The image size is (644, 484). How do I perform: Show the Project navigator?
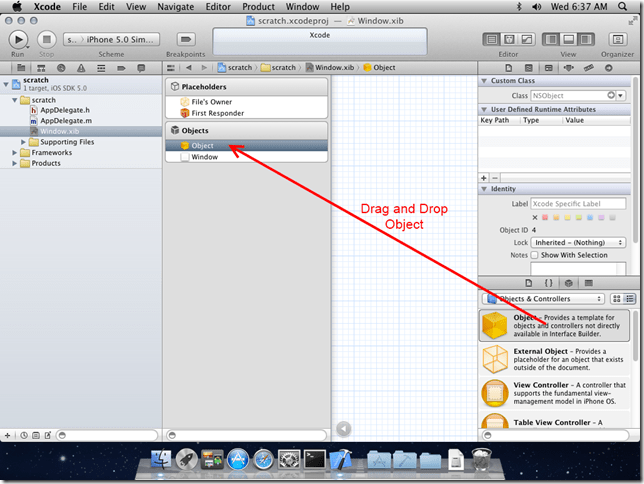21,68
